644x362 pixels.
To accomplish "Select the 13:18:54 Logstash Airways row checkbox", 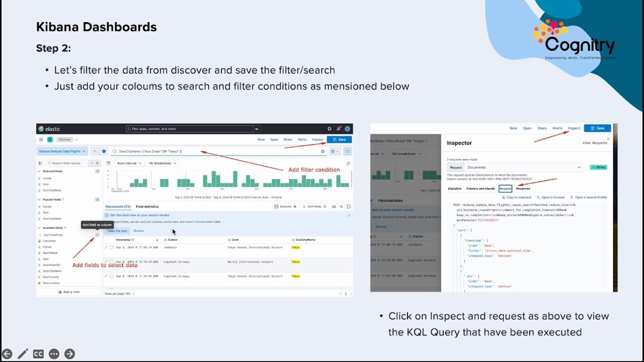I will (112, 262).
